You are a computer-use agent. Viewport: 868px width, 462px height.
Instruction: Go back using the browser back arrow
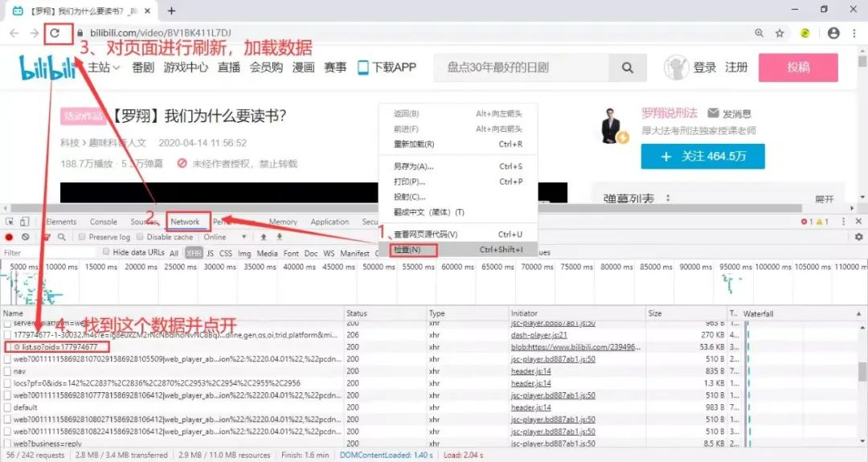14,33
